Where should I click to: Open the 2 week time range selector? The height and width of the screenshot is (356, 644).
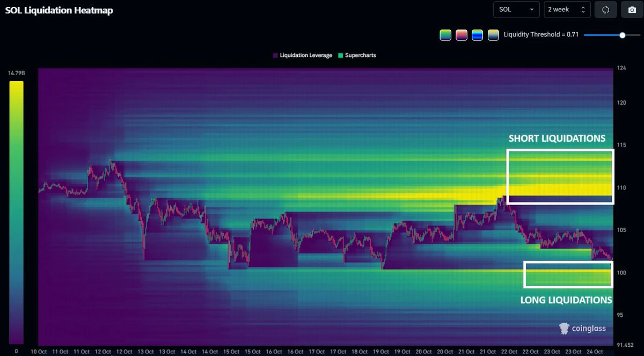point(567,10)
